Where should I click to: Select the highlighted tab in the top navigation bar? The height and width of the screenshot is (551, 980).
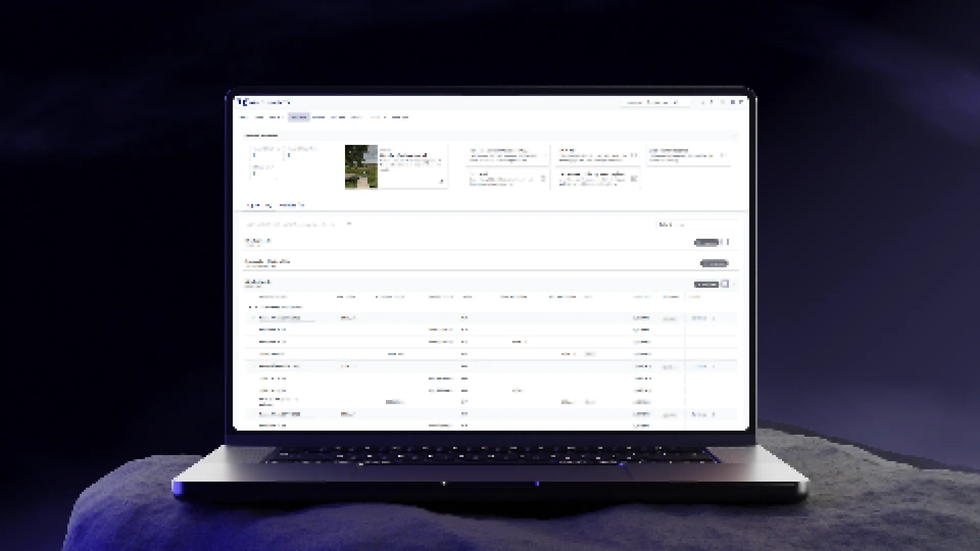point(299,117)
